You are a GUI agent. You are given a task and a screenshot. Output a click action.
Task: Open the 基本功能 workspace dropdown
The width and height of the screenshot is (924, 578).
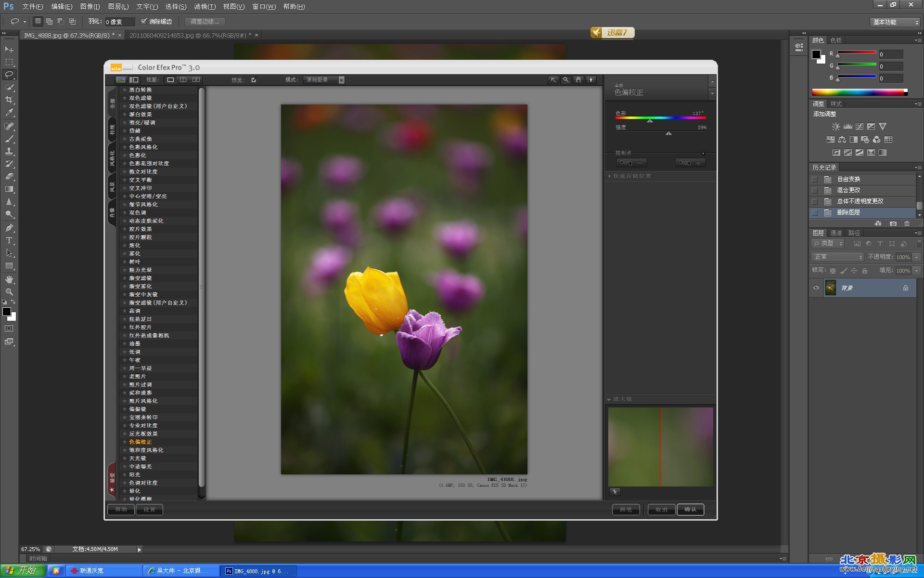point(895,22)
